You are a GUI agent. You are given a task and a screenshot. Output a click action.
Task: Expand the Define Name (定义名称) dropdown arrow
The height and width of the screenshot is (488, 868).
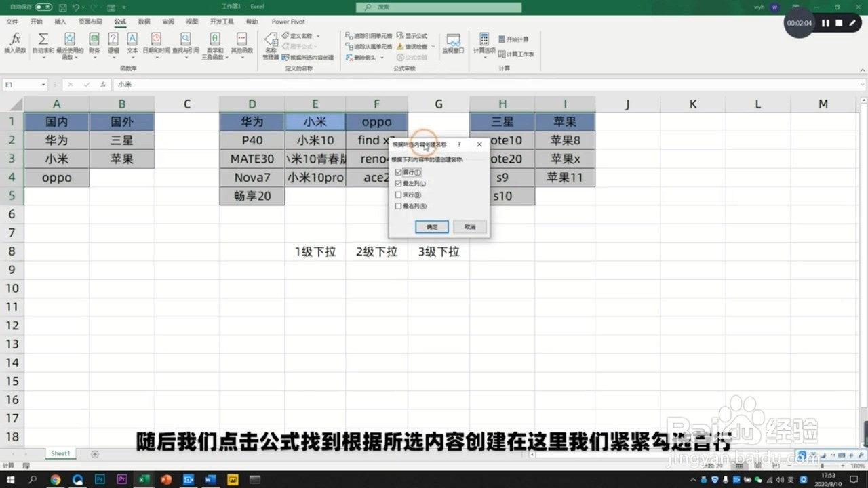click(x=318, y=36)
